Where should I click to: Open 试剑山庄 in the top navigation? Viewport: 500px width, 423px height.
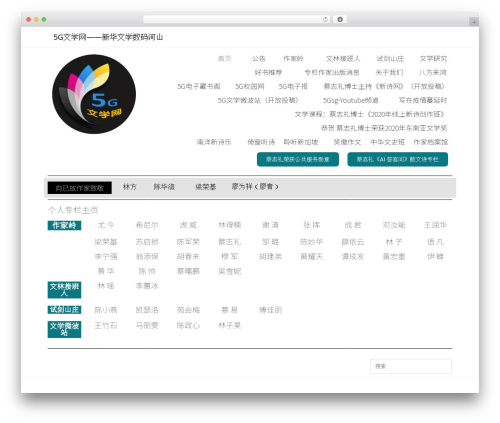point(390,59)
